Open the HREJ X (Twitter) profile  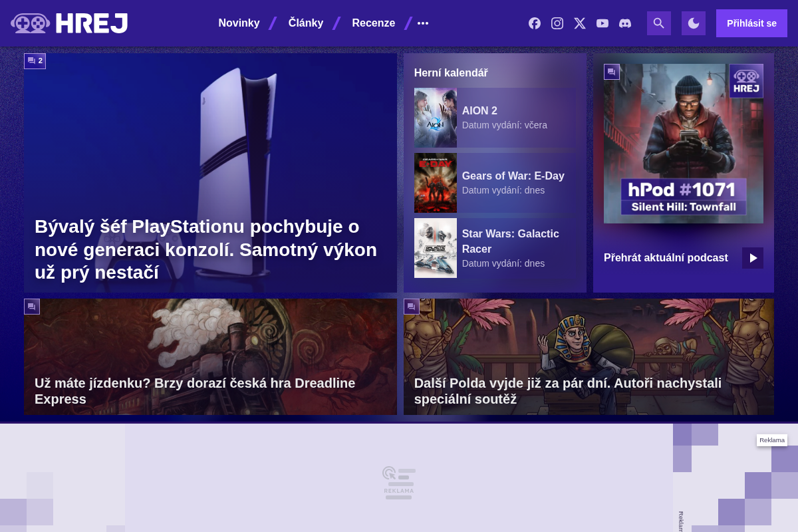click(x=580, y=23)
